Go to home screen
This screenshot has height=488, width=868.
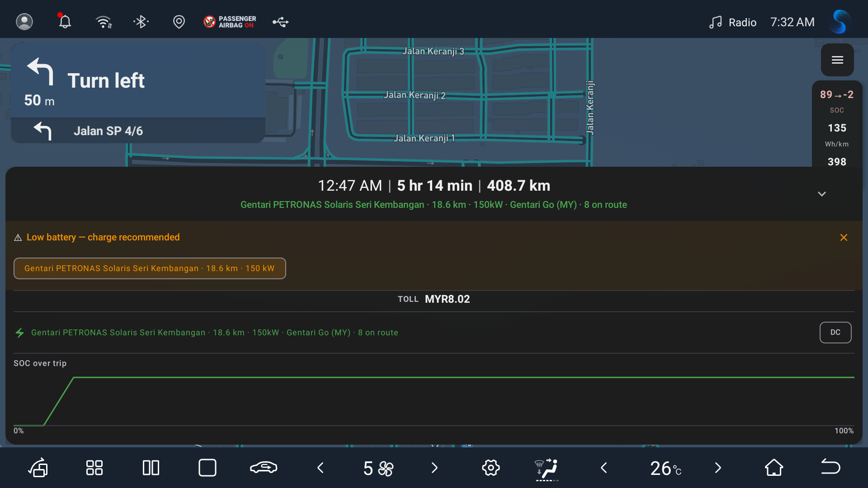click(x=774, y=468)
